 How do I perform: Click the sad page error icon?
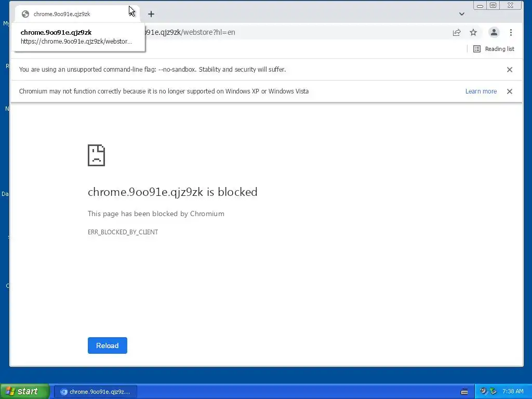point(96,155)
